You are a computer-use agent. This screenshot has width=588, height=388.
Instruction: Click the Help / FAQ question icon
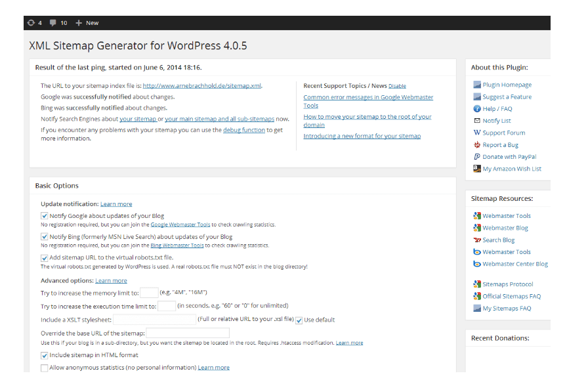click(477, 109)
